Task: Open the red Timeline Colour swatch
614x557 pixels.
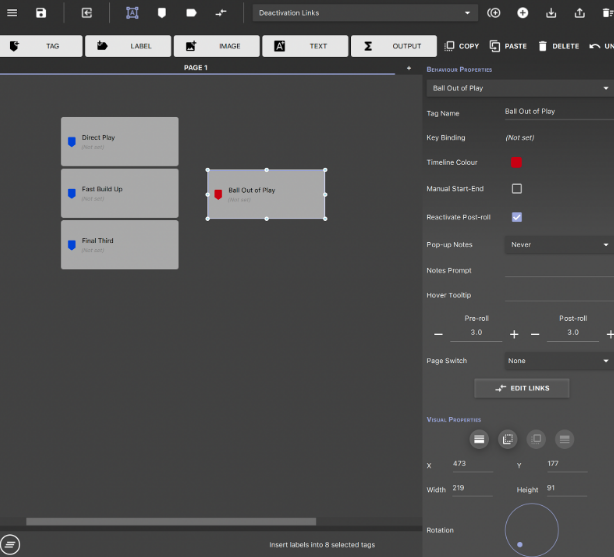Action: point(516,162)
